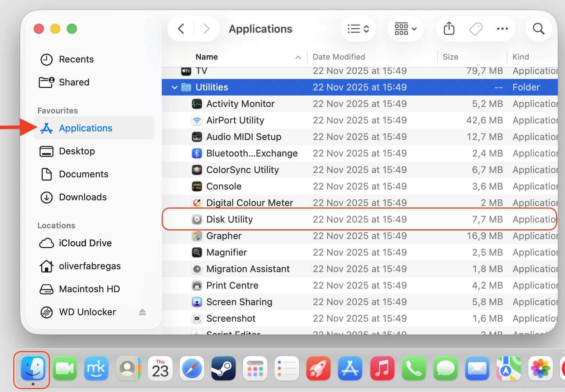
Task: Open FaceTime from the Dock
Action: pos(65,368)
